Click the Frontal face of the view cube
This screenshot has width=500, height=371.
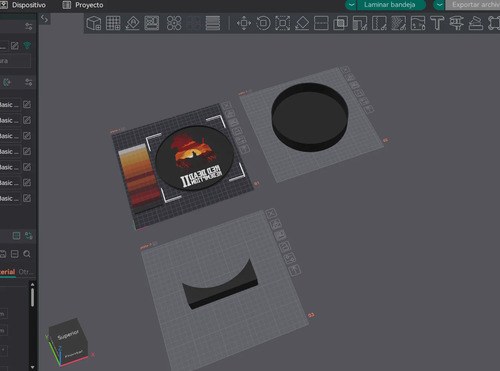click(74, 354)
